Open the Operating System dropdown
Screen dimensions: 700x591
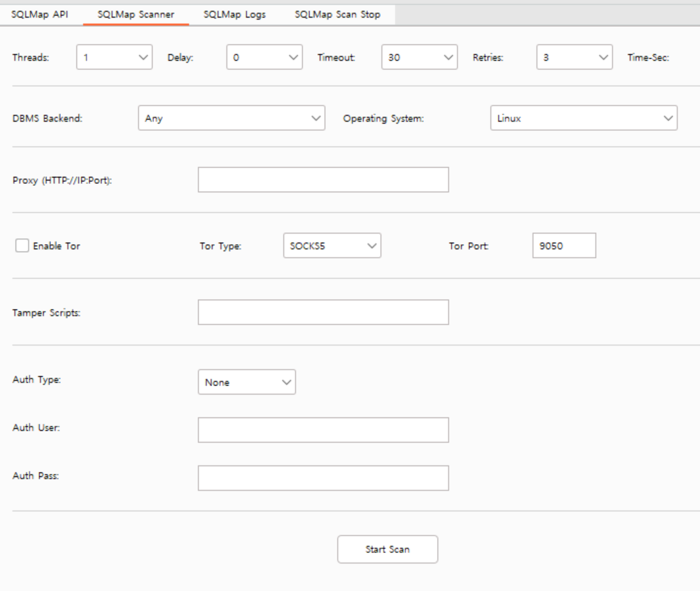tap(584, 118)
